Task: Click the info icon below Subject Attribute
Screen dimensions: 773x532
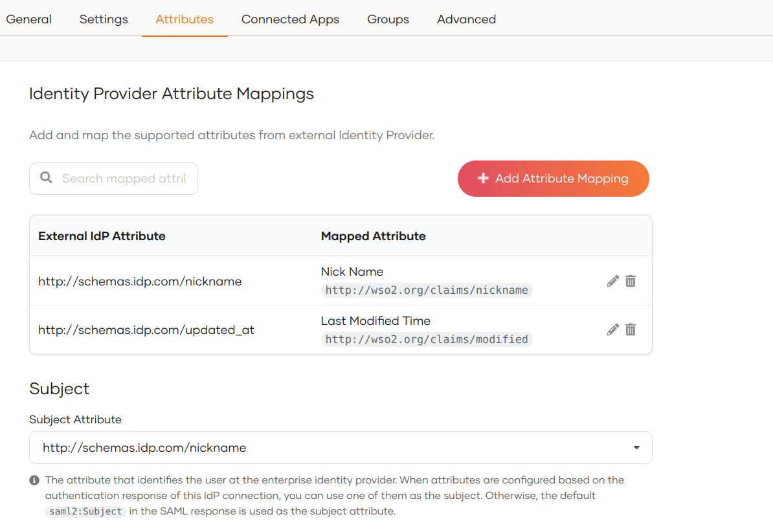Action: (x=34, y=480)
